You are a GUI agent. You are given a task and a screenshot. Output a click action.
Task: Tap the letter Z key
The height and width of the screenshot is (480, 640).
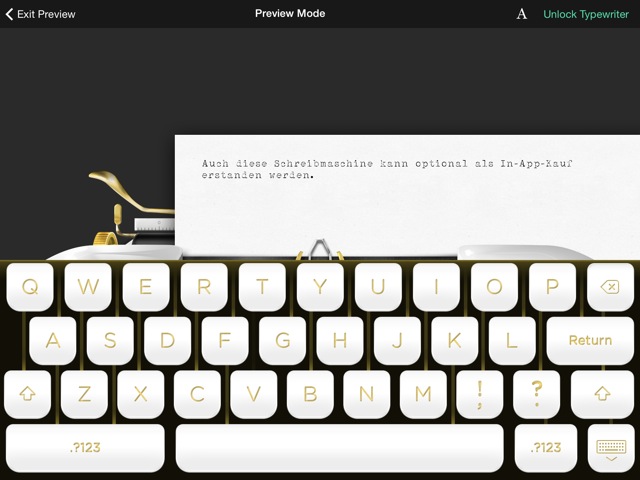click(84, 394)
